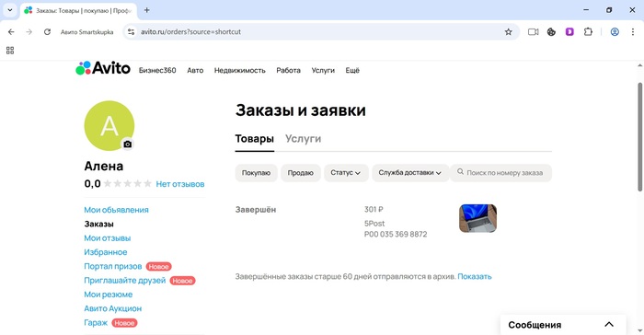
Task: Click the order number P00 035 369 8872
Action: pyautogui.click(x=396, y=235)
